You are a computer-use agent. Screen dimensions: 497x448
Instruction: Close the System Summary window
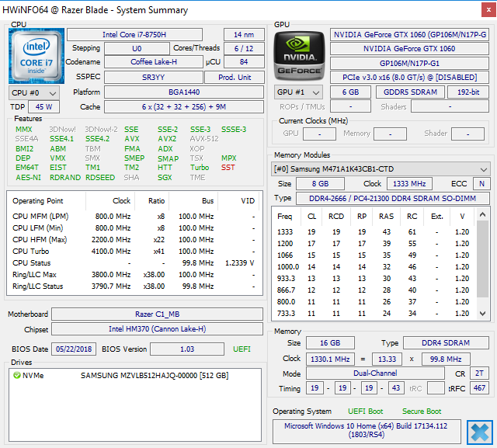489,10
